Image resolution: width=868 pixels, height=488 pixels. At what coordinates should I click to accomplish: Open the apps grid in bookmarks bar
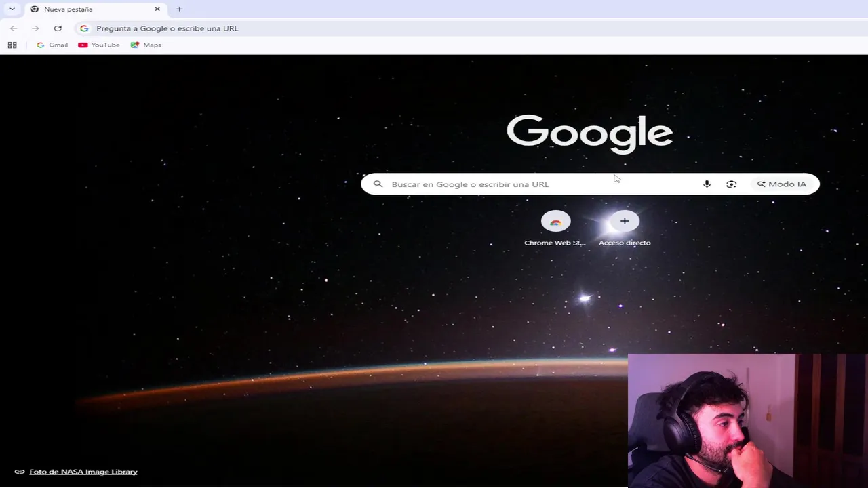12,45
